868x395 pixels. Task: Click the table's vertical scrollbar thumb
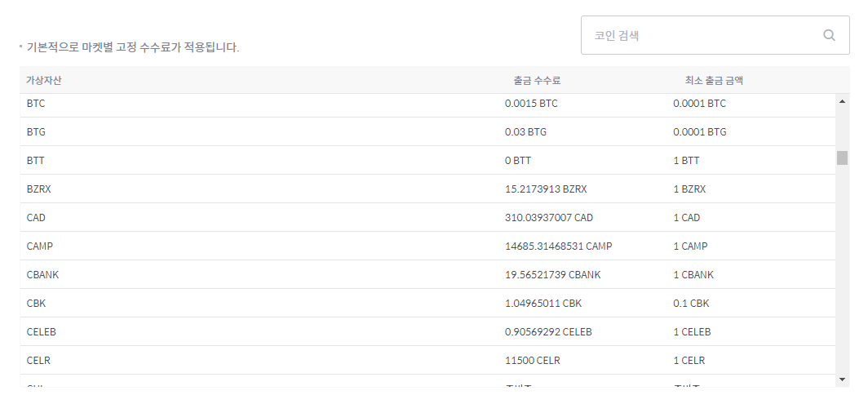[x=842, y=158]
